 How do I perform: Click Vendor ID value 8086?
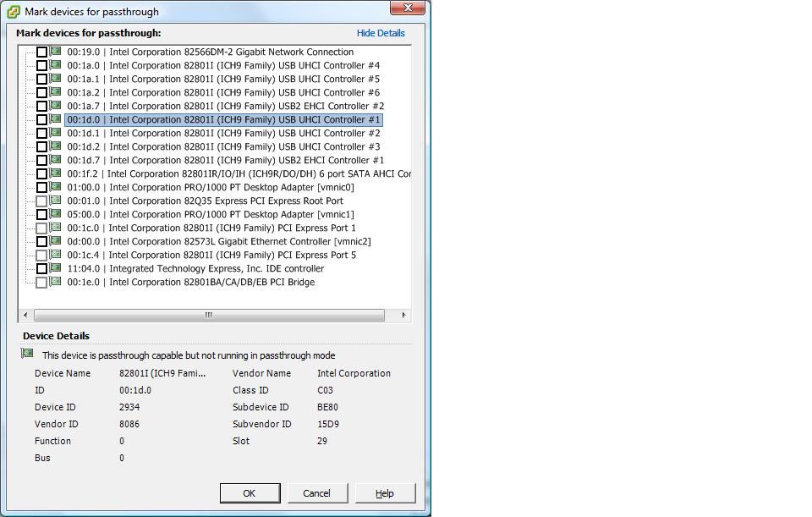point(129,424)
